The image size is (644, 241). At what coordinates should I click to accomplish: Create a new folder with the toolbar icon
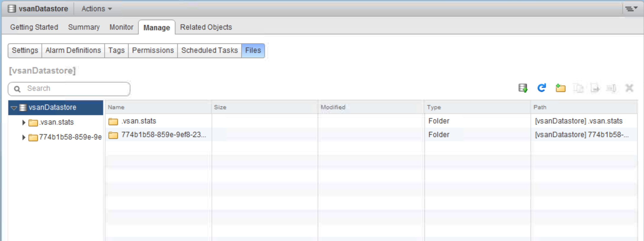click(560, 88)
